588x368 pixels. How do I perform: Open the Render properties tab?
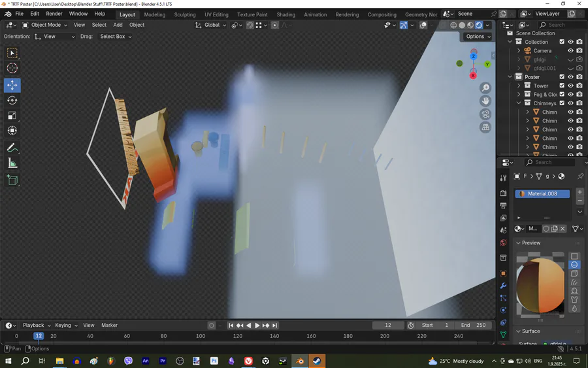[503, 193]
